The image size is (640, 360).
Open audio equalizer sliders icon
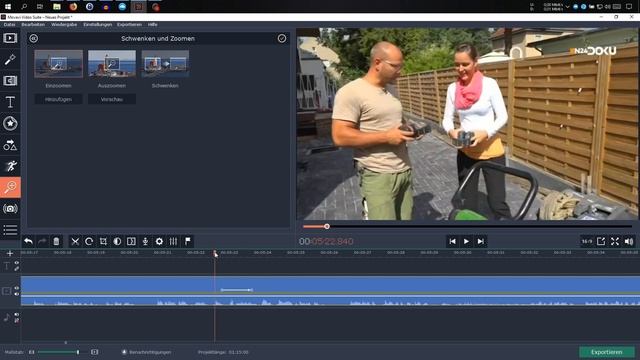pos(173,241)
